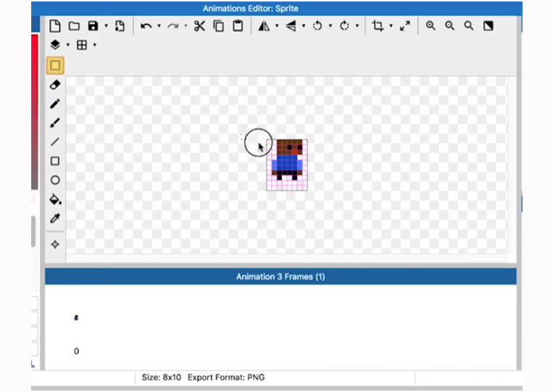Click the sprite character on the canvas

(x=287, y=160)
